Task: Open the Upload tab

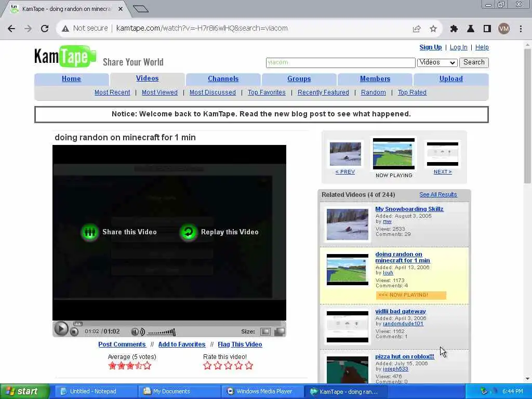Action: [x=451, y=79]
